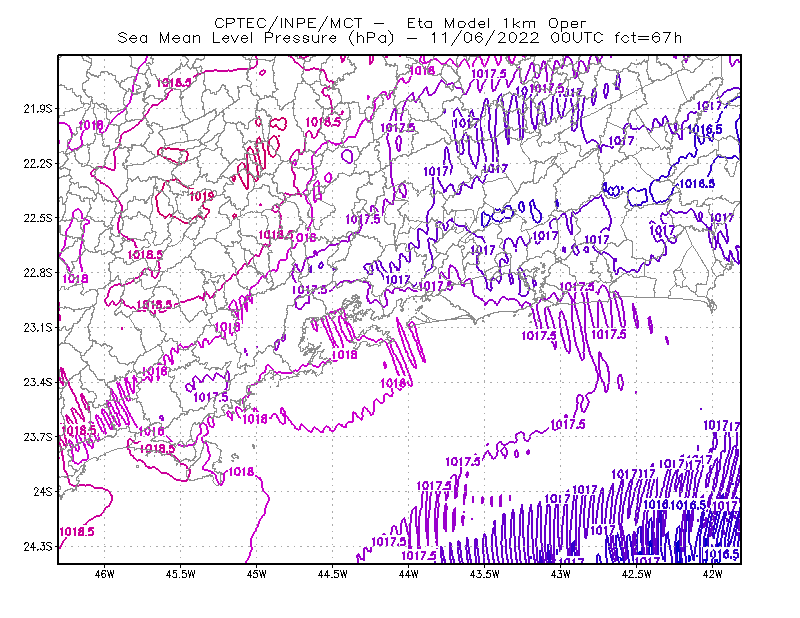Click the 23.4S latitude axis label
800x618 pixels.
(x=38, y=382)
